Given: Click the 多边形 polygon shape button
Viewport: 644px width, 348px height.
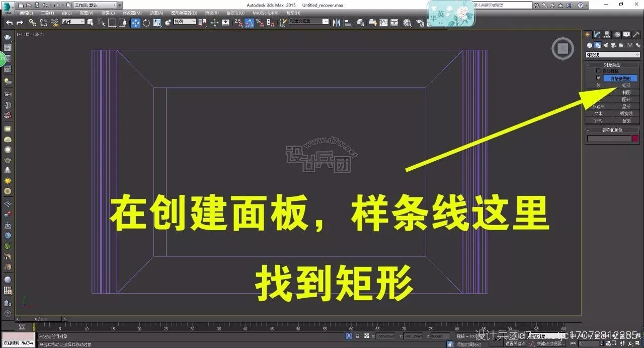Looking at the screenshot, I should pos(598,106).
